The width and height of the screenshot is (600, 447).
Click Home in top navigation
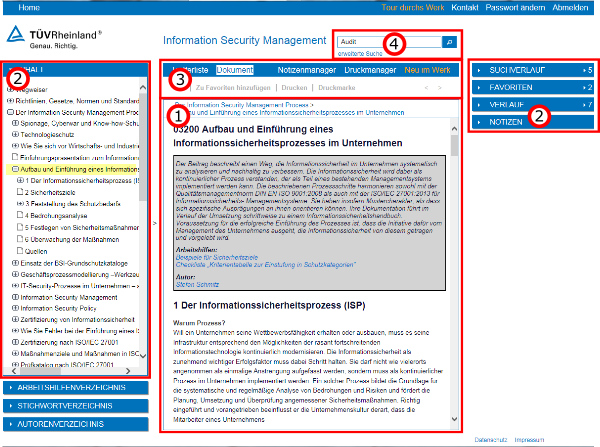[29, 7]
